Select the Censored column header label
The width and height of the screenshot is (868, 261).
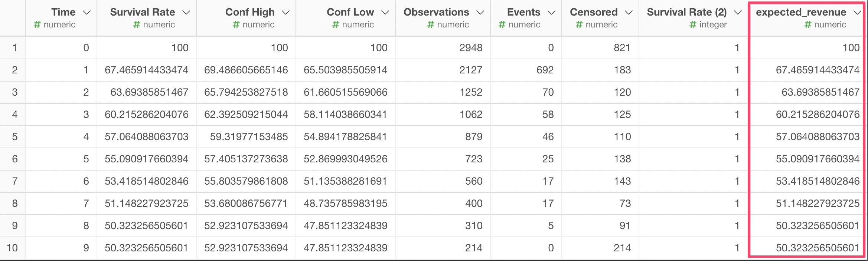click(593, 12)
